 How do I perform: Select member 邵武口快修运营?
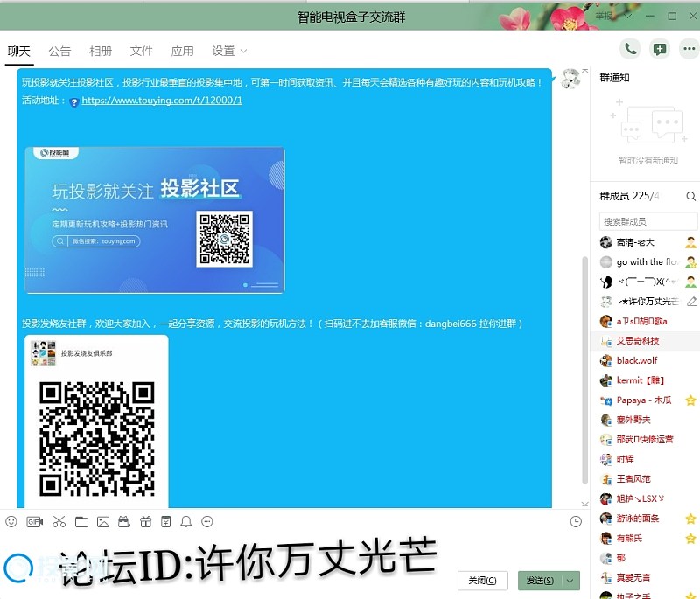click(645, 439)
